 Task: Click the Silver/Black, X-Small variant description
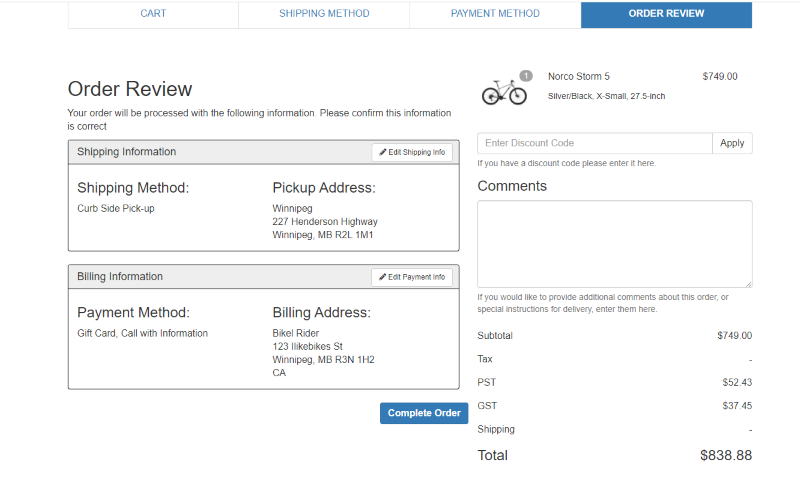click(606, 96)
